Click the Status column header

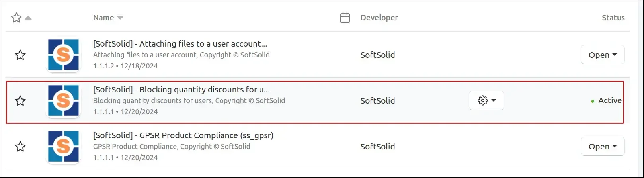click(x=613, y=18)
